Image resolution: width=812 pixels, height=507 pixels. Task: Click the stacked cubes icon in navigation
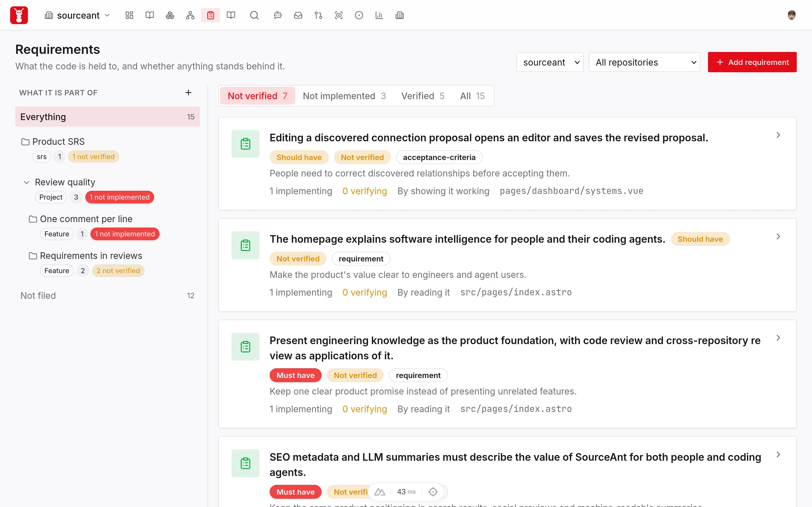(x=170, y=16)
